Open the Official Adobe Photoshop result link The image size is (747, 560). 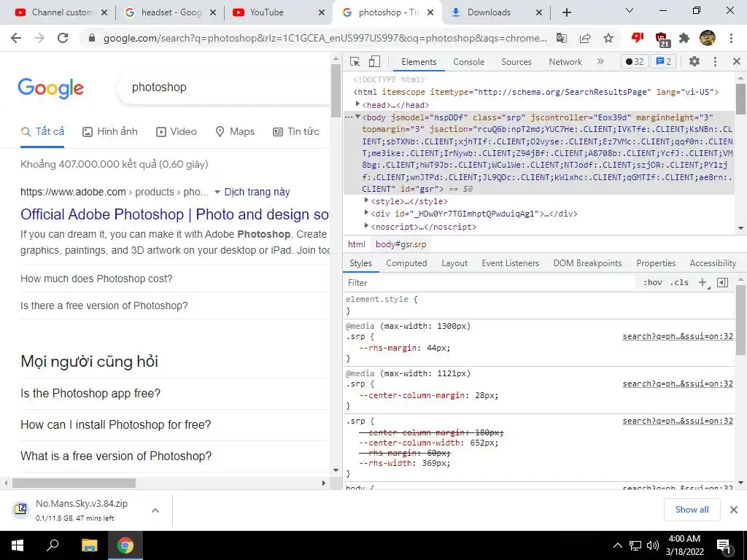[175, 215]
